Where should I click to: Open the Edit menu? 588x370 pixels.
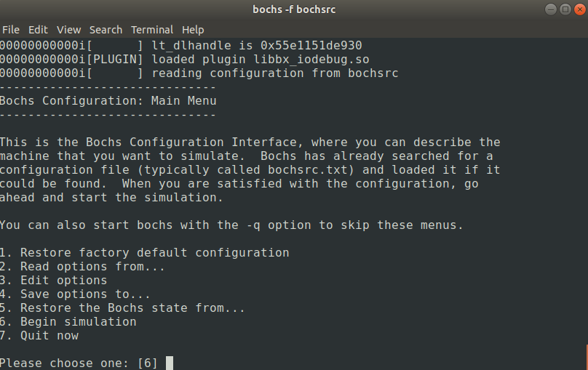click(x=38, y=30)
